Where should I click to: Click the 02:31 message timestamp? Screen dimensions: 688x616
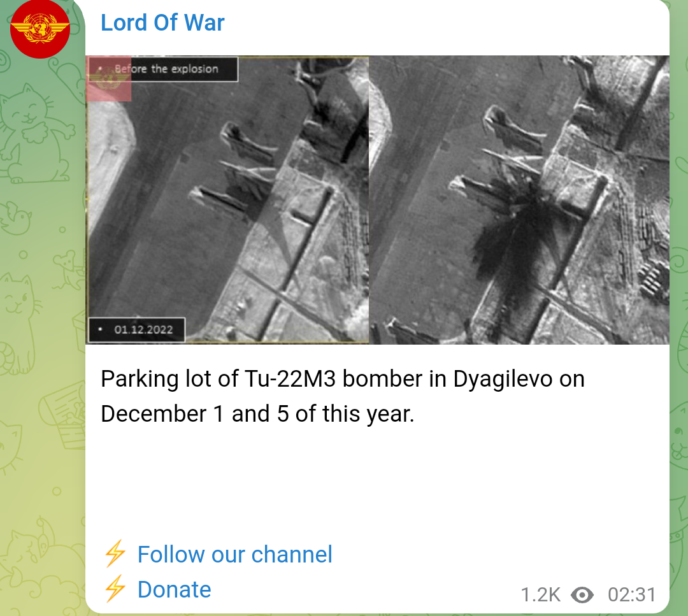[631, 595]
